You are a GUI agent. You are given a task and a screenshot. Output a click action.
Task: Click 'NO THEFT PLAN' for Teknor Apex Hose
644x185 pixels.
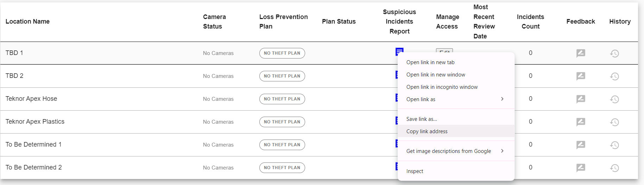click(x=282, y=99)
